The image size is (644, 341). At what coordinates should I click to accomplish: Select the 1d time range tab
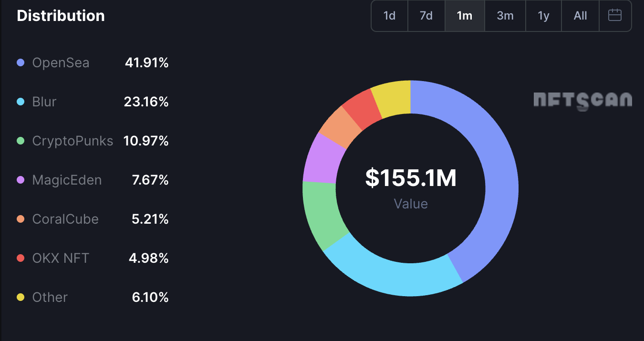click(x=389, y=16)
